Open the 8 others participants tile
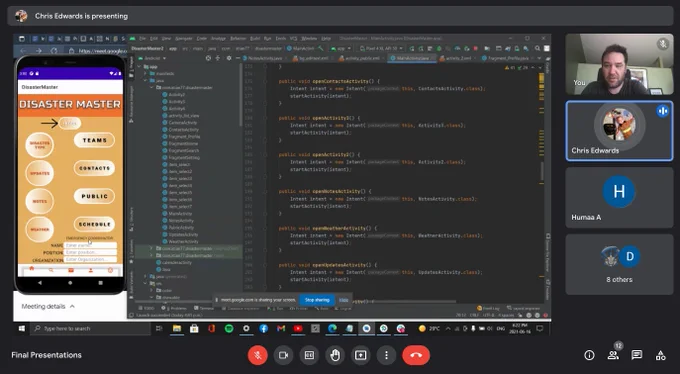 (x=619, y=265)
